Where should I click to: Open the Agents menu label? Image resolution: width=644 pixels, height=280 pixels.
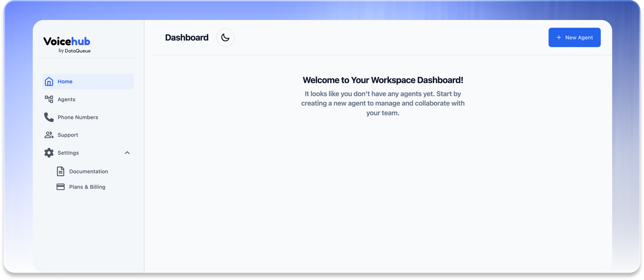tap(66, 99)
